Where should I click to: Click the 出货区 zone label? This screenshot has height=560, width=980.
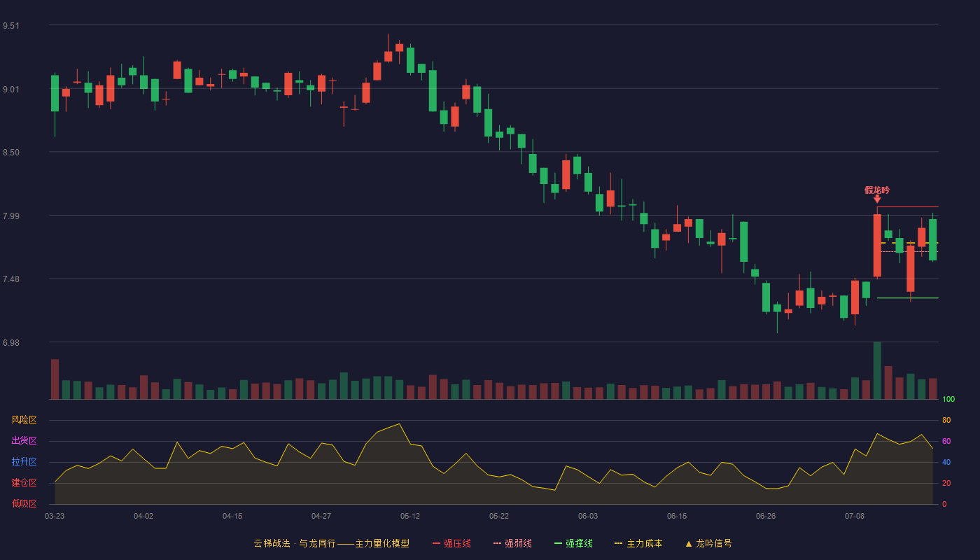24,441
